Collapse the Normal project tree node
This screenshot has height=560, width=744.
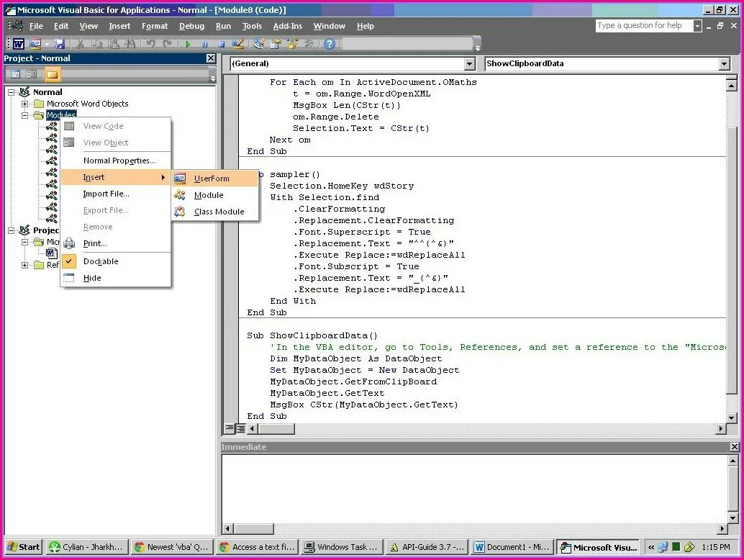pyautogui.click(x=12, y=92)
